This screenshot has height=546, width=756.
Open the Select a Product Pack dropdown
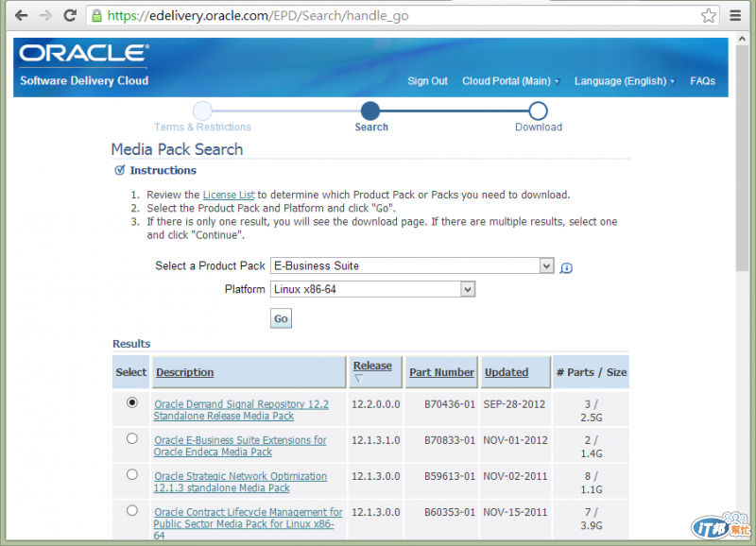coord(412,265)
